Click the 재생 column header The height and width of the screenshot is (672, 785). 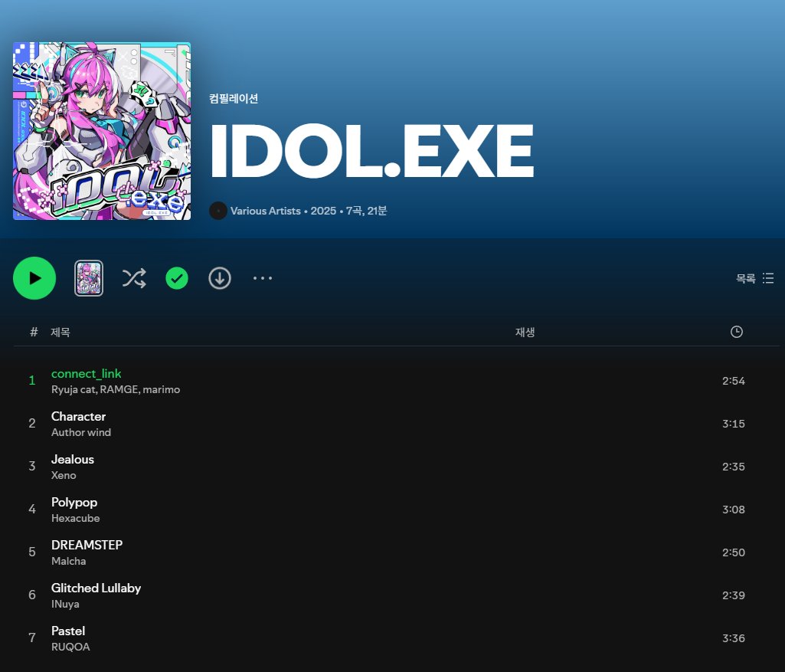(525, 332)
